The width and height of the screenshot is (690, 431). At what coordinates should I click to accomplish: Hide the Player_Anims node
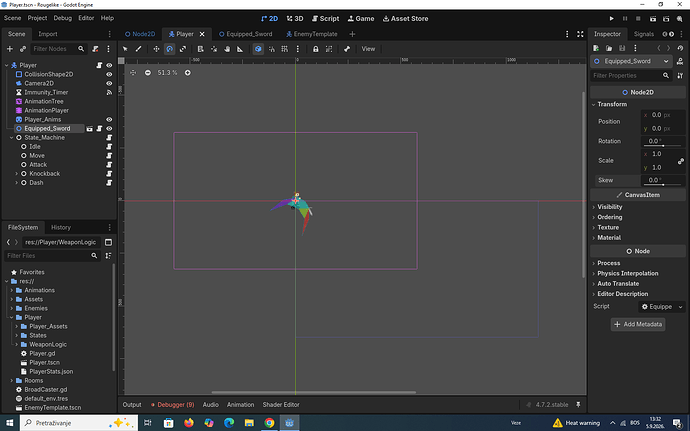point(109,119)
